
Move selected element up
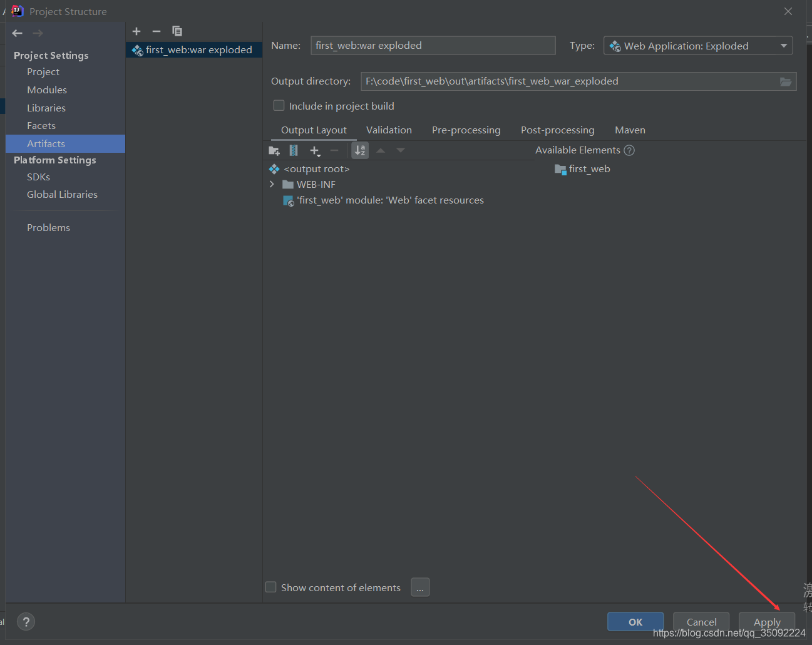point(381,150)
